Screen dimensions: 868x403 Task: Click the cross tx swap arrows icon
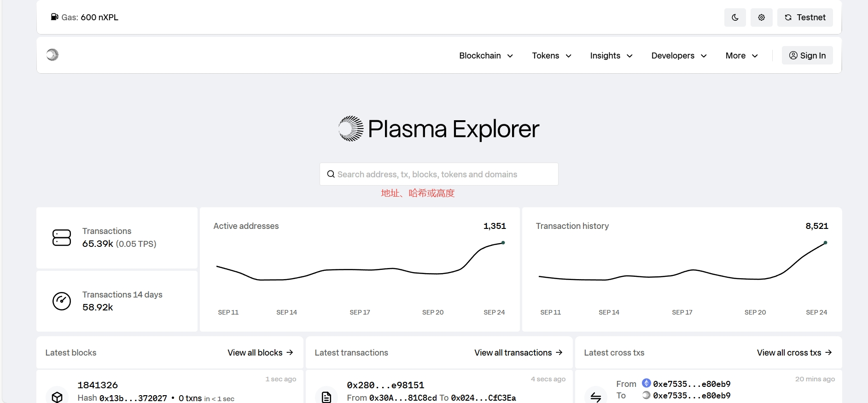tap(596, 397)
